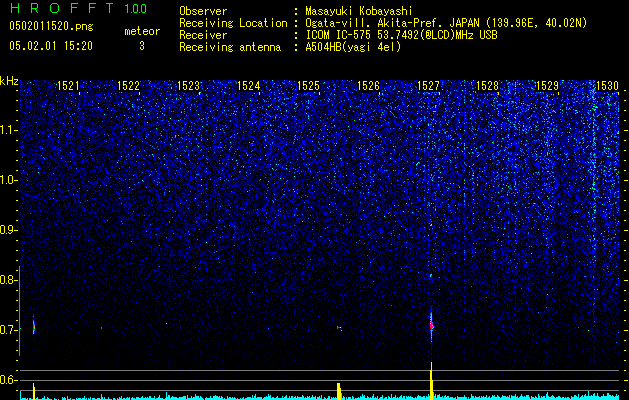Click the 0.9 frequency axis label

8,230
